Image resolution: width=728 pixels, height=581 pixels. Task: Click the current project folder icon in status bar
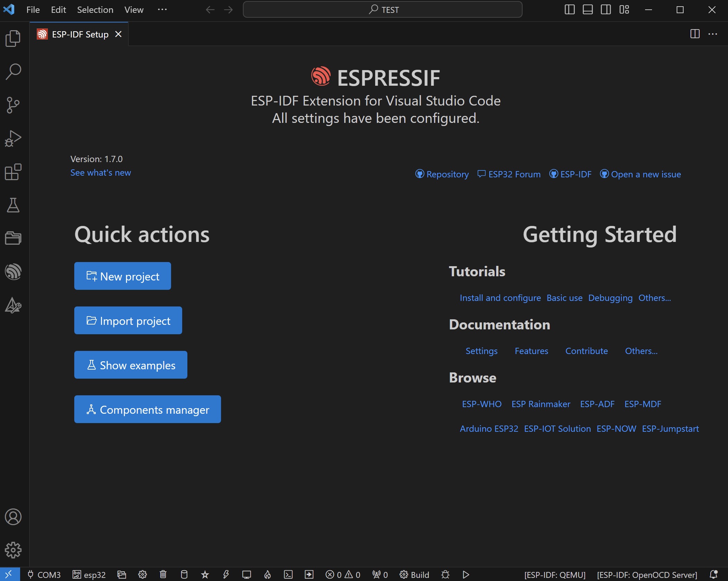pos(121,575)
